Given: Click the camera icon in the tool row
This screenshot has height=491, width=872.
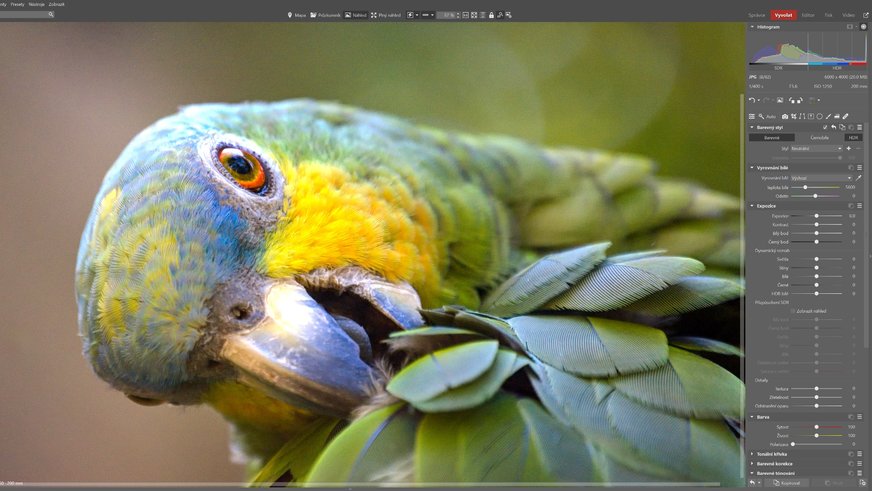Looking at the screenshot, I should coord(785,116).
